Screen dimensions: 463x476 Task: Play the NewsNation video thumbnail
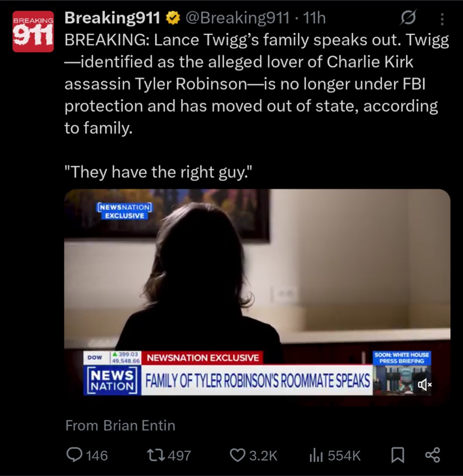coord(257,297)
